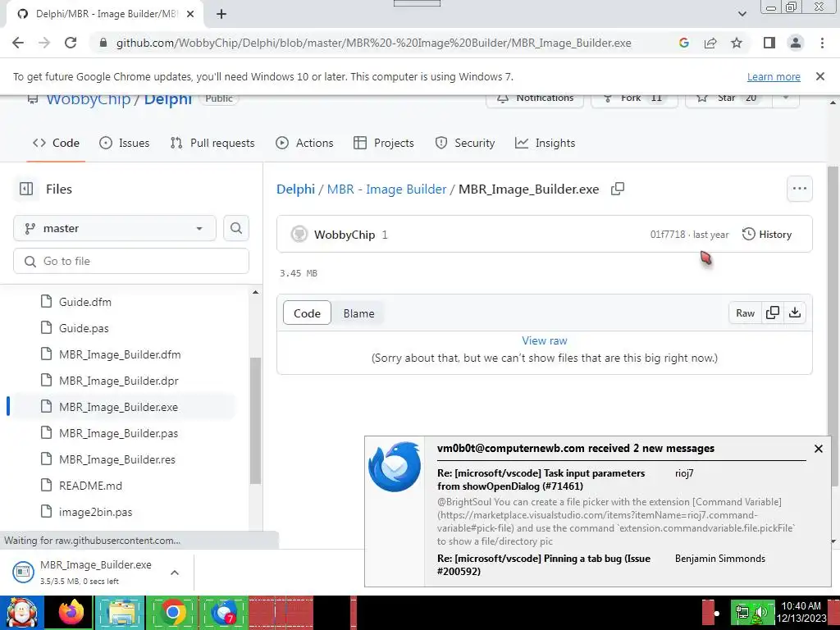Open WobbyChip commit author link
Image resolution: width=840 pixels, height=630 pixels.
tap(345, 235)
